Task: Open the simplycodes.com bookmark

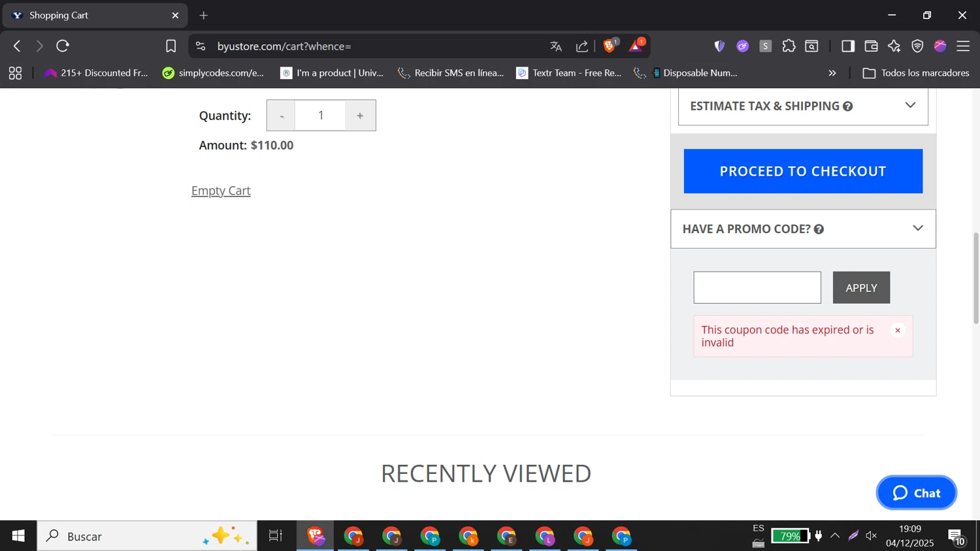Action: [214, 73]
